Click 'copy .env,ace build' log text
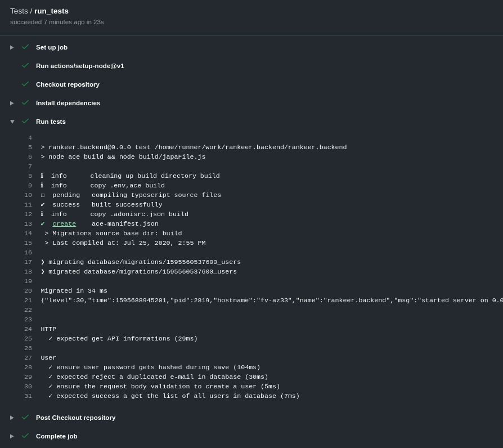The width and height of the screenshot is (503, 448). [x=127, y=186]
